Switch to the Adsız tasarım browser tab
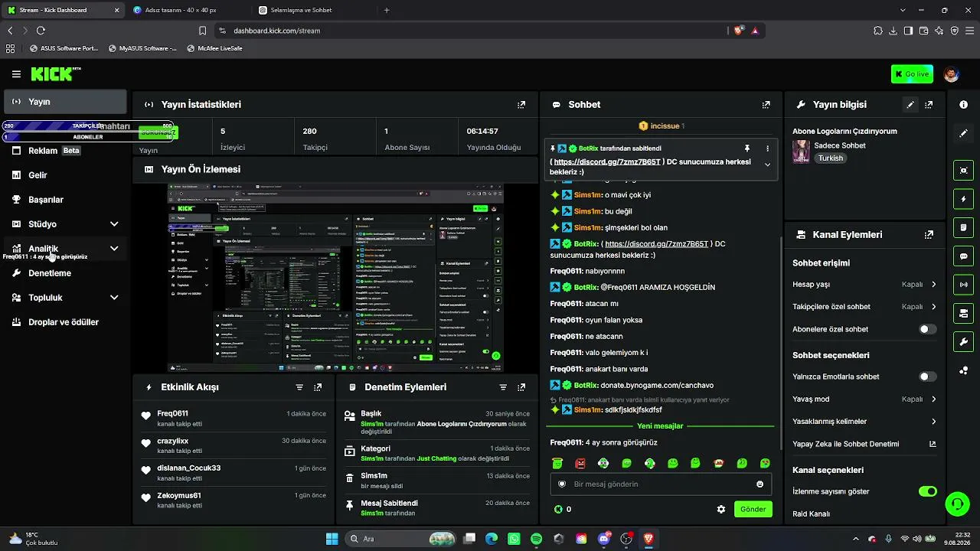Viewport: 980px width, 551px height. pos(188,10)
